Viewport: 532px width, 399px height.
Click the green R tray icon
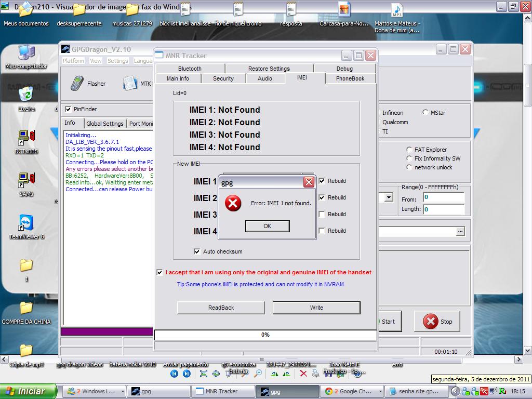503,392
